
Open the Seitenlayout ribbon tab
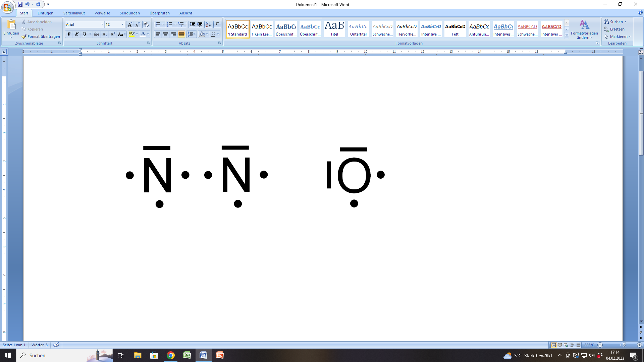pyautogui.click(x=74, y=13)
